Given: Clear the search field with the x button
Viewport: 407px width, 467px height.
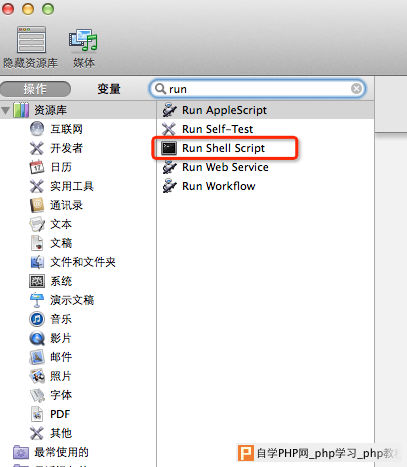Looking at the screenshot, I should coord(356,89).
